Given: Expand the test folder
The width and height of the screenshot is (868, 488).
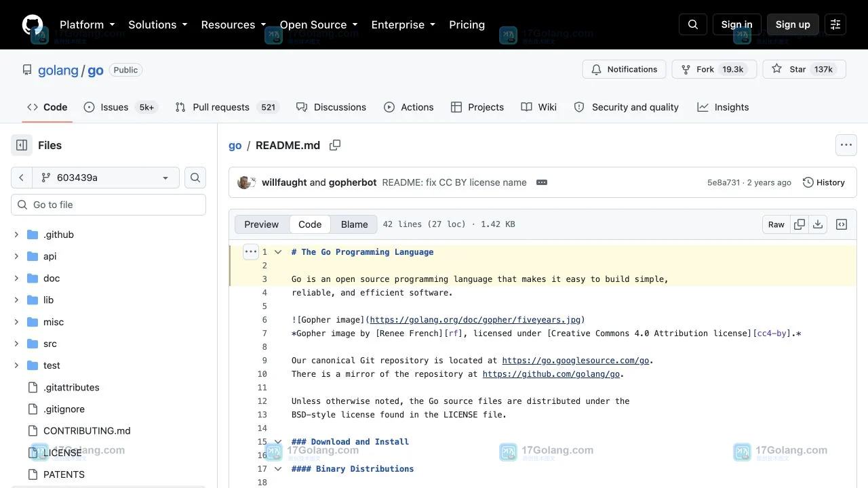Looking at the screenshot, I should click(16, 365).
